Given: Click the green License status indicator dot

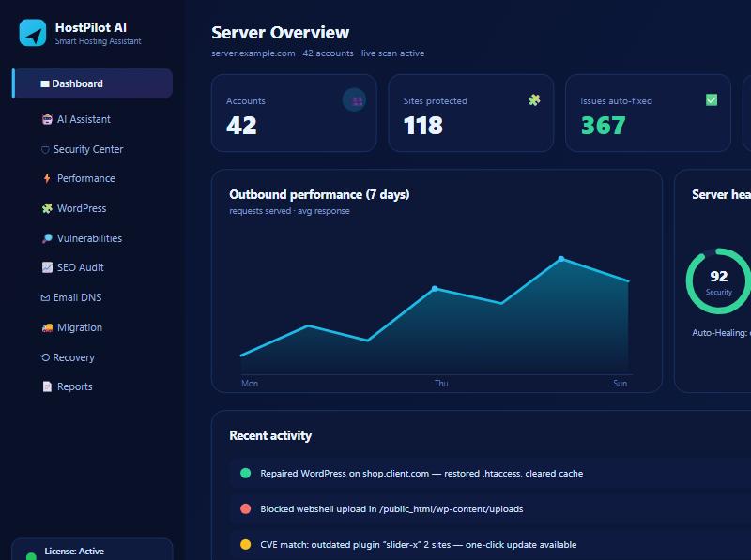Looking at the screenshot, I should [x=31, y=556].
